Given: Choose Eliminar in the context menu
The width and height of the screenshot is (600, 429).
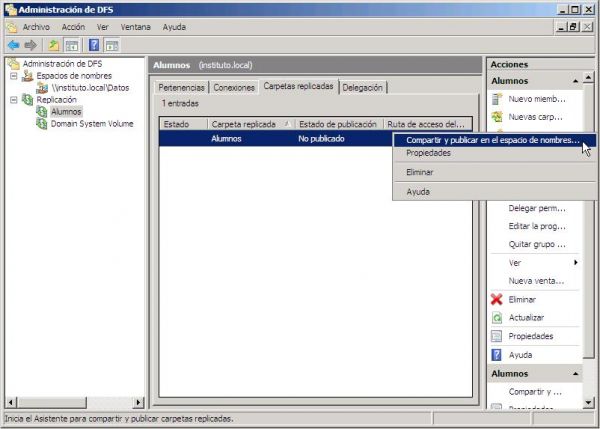Looking at the screenshot, I should click(419, 172).
